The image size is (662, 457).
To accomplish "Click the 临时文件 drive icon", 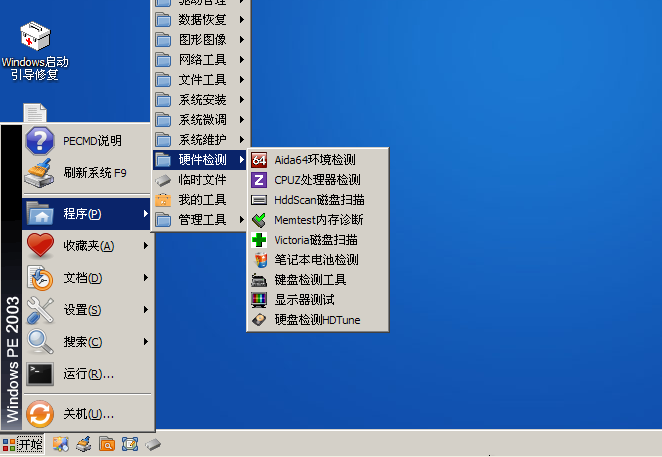I will 163,180.
